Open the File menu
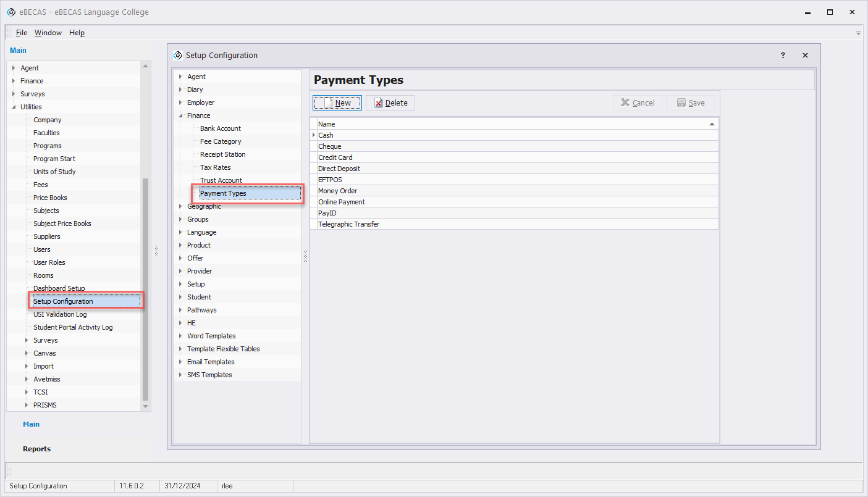The image size is (868, 497). [22, 33]
